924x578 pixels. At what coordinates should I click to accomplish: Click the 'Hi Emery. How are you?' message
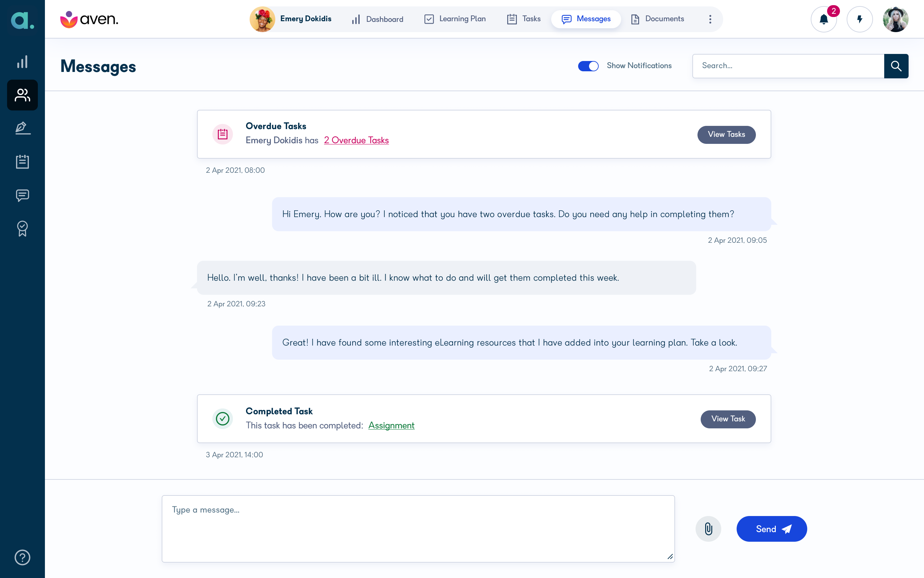[x=521, y=214]
